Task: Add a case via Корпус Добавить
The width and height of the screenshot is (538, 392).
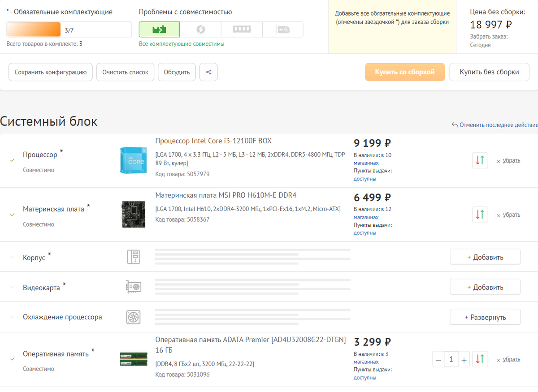Action: [x=485, y=257]
